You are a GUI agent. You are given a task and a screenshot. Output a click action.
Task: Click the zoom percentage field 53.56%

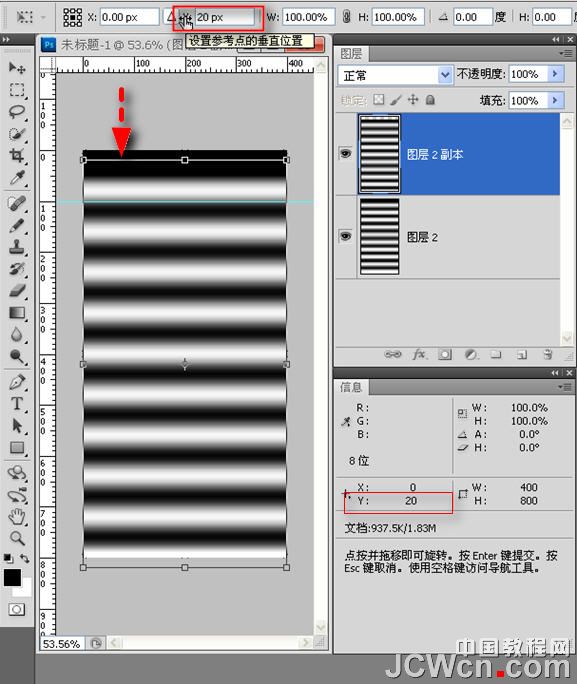[x=62, y=644]
